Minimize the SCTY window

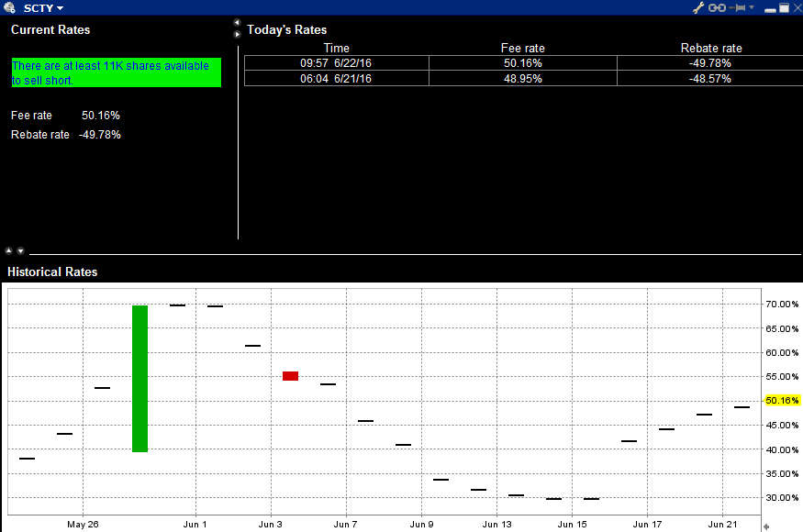770,10
